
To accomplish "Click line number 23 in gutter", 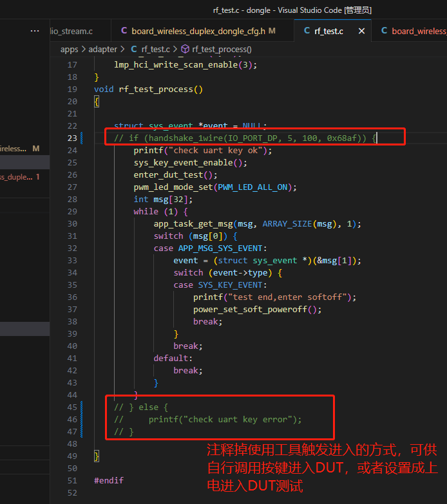I will [x=72, y=138].
